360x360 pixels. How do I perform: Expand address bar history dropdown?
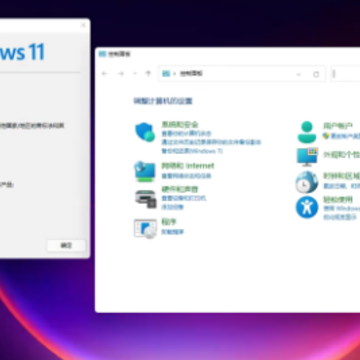point(299,74)
